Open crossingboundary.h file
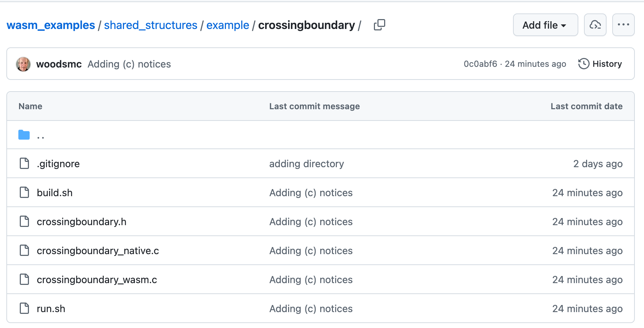The image size is (644, 328). point(82,222)
